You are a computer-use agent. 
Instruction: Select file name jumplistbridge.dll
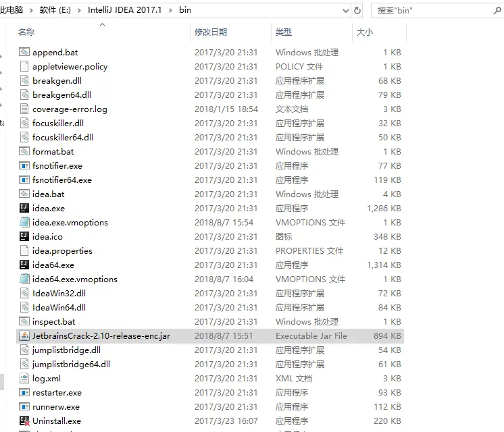(66, 350)
